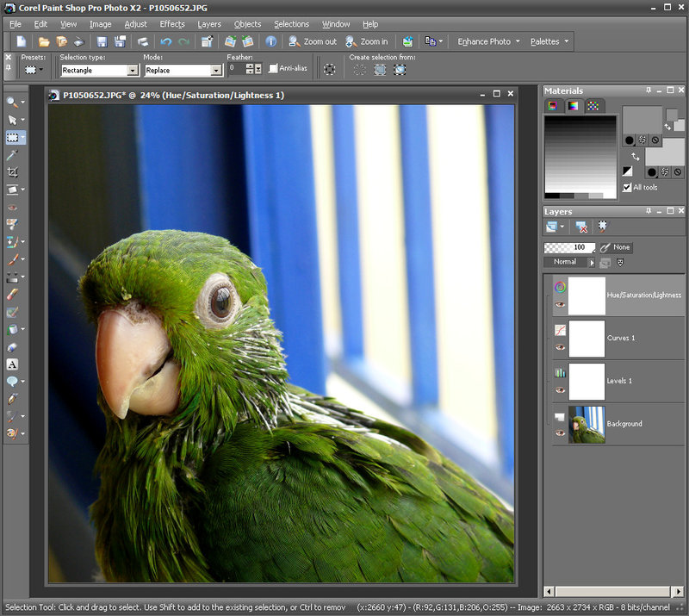Click the foreground material swatch

coord(642,120)
